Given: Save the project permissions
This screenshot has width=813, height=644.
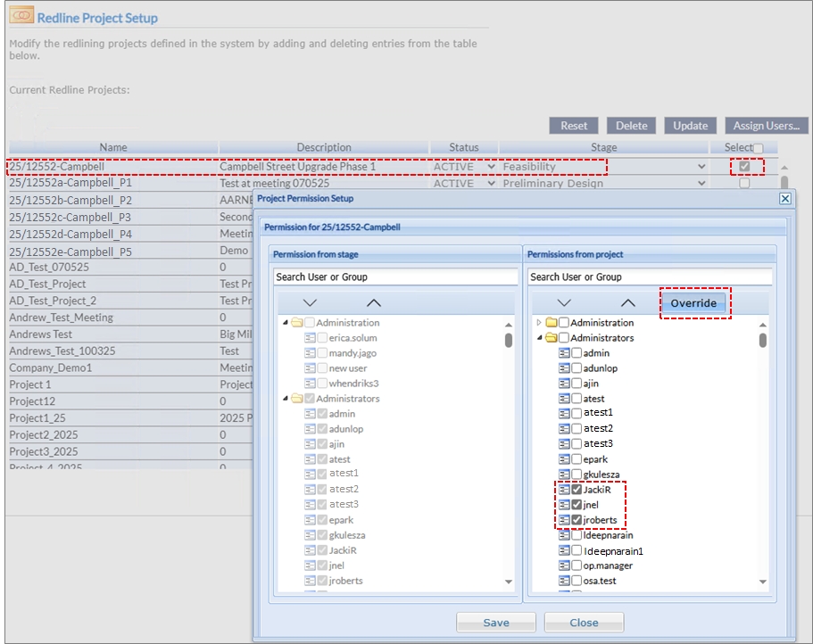Looking at the screenshot, I should click(x=495, y=623).
